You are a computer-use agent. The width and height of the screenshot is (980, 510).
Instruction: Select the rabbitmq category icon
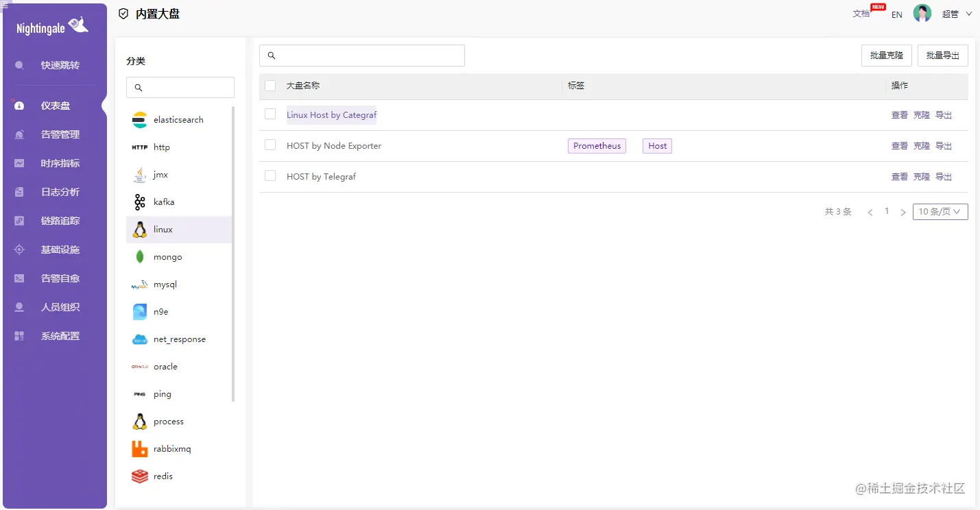pos(140,449)
